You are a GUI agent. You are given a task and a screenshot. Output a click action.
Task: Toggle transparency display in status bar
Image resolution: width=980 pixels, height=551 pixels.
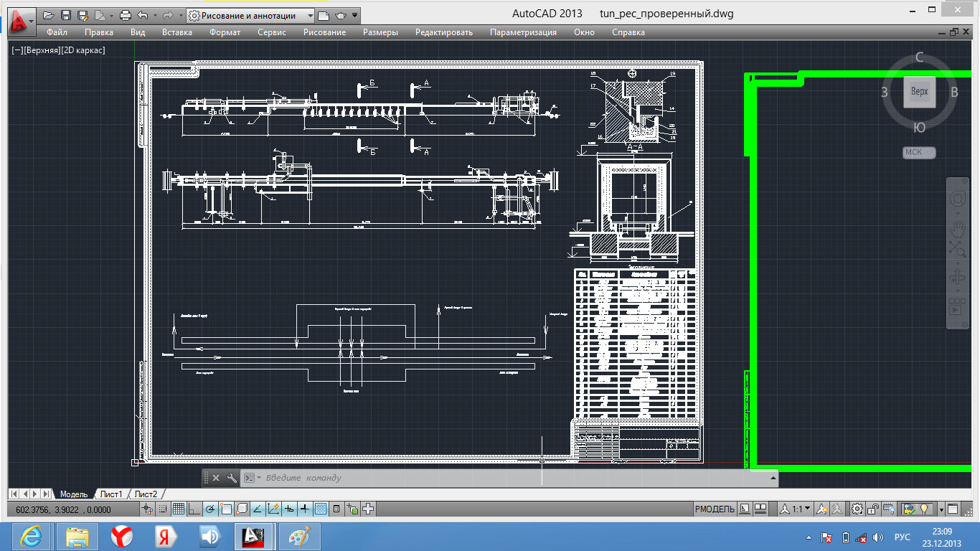coord(321,509)
